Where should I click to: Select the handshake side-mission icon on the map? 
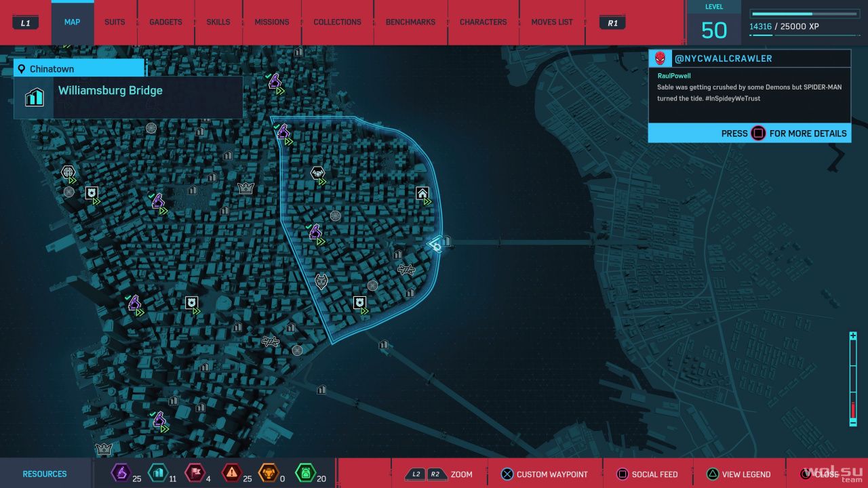[x=317, y=174]
